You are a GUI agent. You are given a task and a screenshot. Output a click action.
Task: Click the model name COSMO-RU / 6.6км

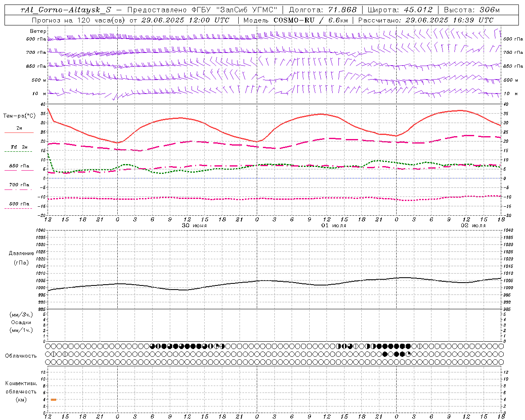(310, 20)
